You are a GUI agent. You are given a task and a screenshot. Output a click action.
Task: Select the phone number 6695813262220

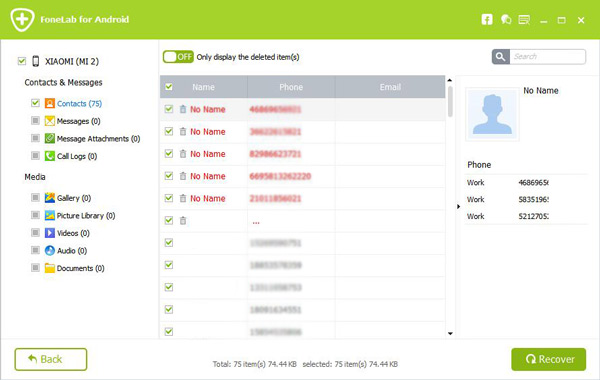tap(280, 176)
